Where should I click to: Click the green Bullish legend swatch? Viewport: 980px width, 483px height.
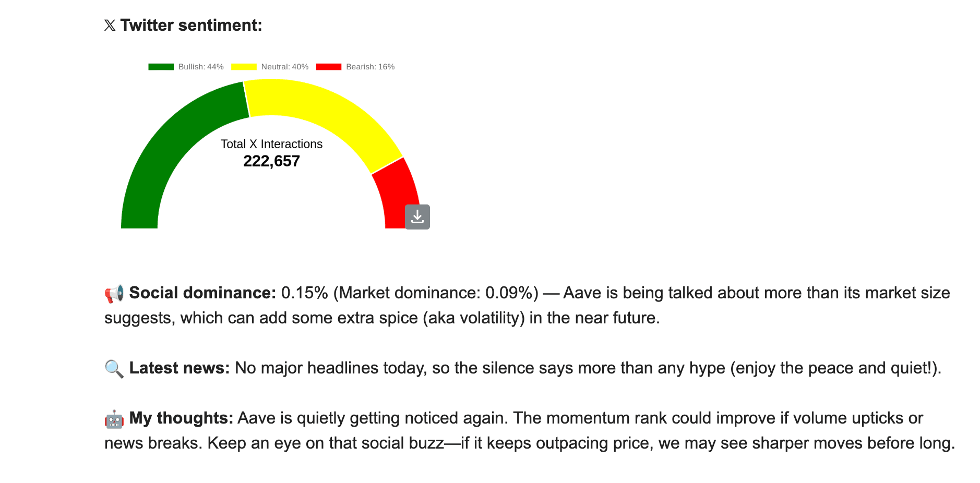click(x=161, y=67)
